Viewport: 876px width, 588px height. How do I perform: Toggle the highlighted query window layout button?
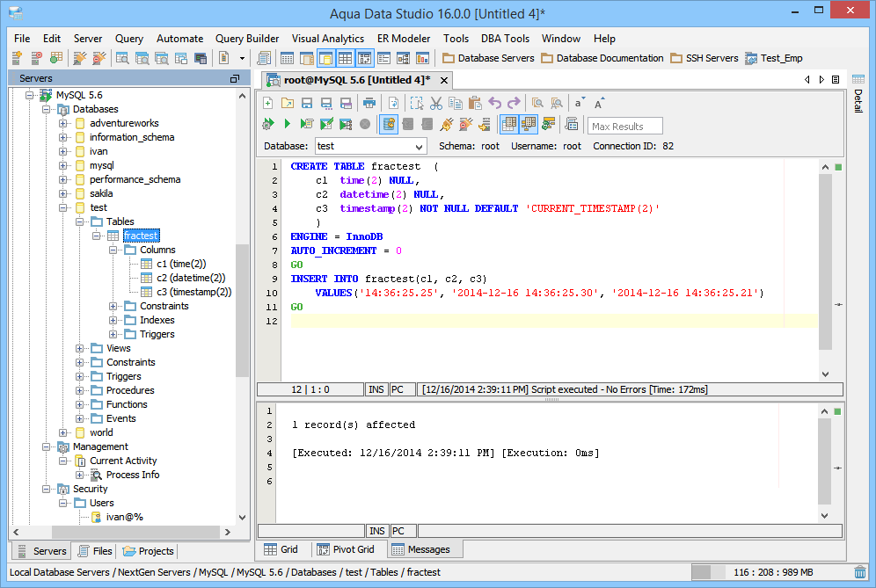point(325,59)
